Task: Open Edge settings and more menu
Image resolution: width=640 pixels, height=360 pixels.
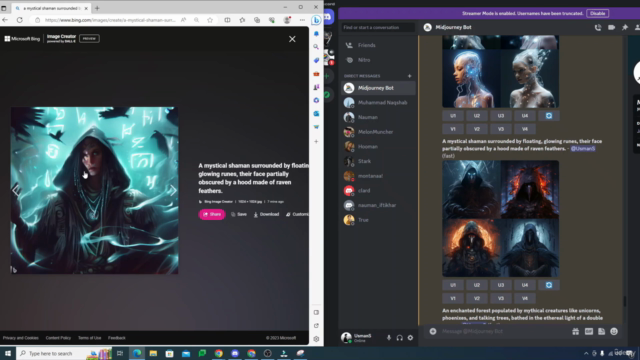Action: (x=302, y=20)
